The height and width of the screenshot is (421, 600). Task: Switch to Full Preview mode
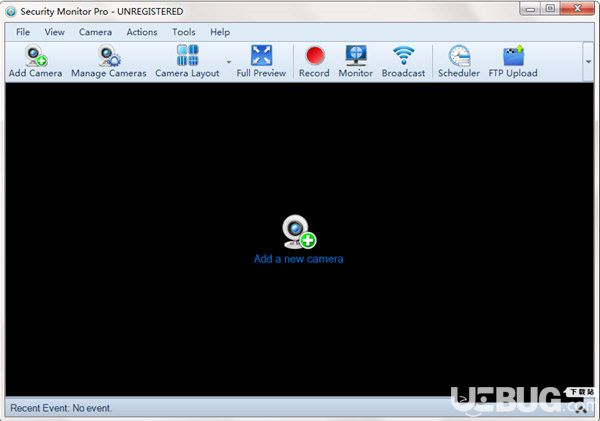[x=261, y=62]
